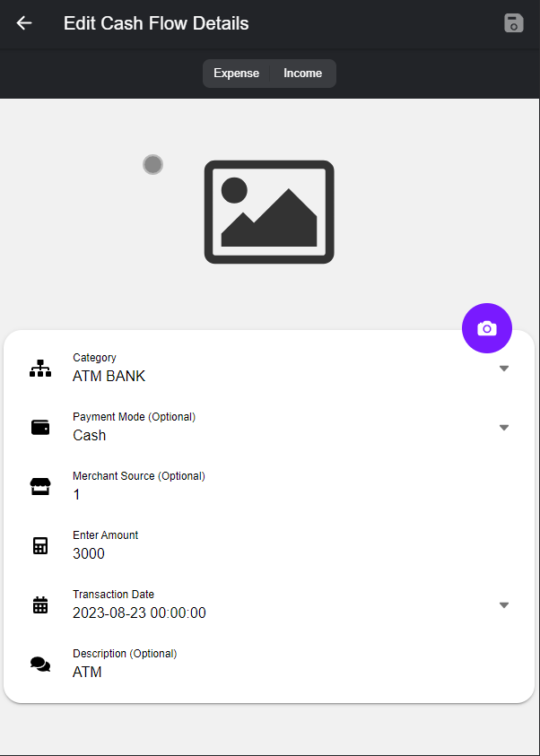Click the Merchant Source input field
The width and height of the screenshot is (540, 756).
(x=269, y=494)
